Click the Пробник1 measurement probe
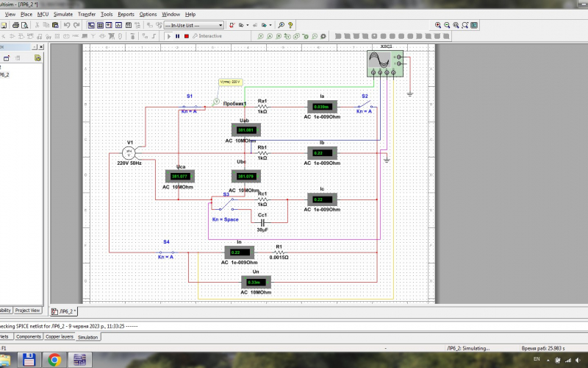Screen dimensions: 588x368 pyautogui.click(x=216, y=102)
